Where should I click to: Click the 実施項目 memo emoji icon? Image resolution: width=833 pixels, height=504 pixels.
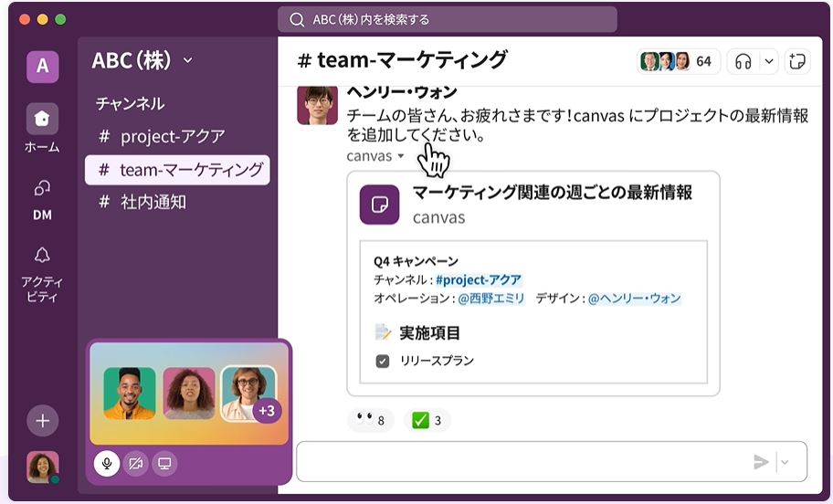[x=383, y=332]
